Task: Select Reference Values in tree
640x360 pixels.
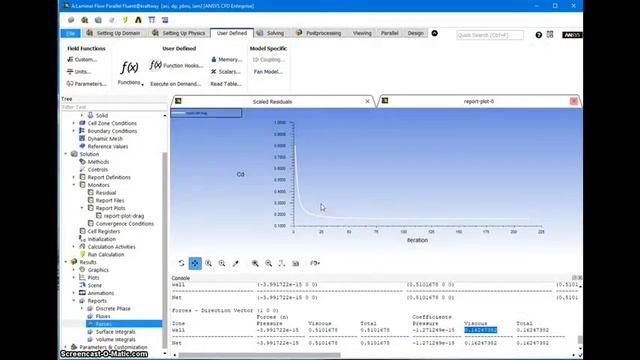Action: click(x=107, y=146)
